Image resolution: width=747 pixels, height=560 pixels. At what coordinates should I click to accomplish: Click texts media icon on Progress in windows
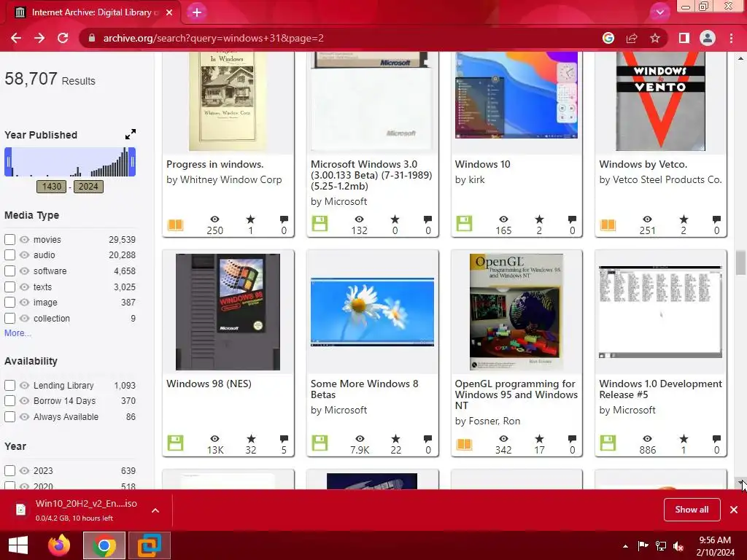[x=175, y=225]
